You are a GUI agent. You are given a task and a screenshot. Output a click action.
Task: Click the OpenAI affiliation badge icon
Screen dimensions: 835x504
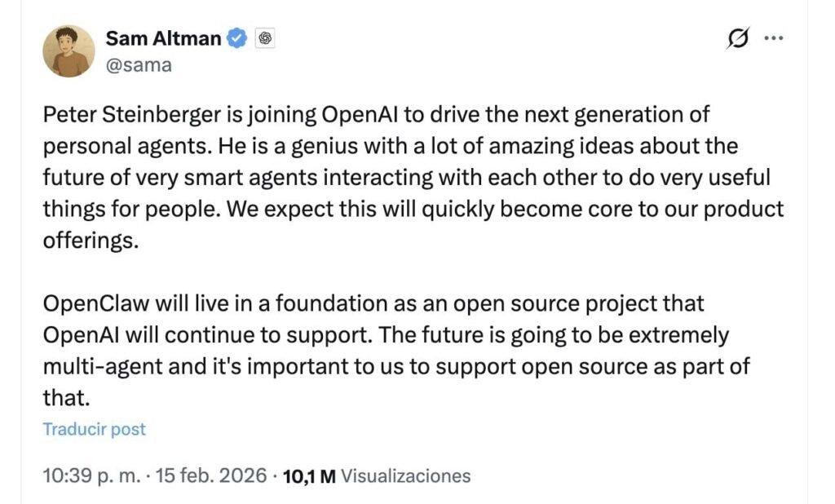click(264, 38)
